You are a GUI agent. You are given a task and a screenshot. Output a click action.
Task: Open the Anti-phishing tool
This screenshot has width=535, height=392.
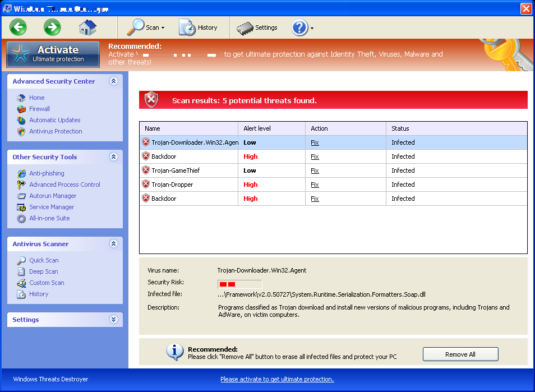point(47,173)
